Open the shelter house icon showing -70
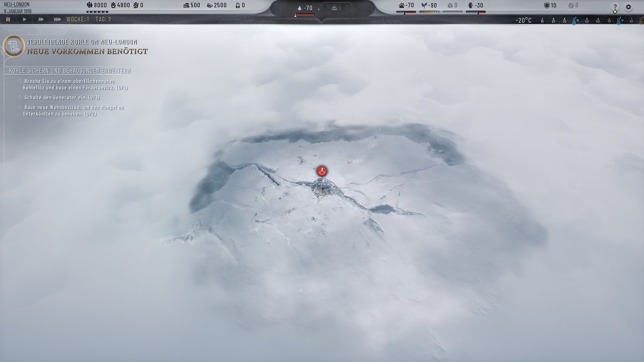This screenshot has width=644, height=362. 401,6
